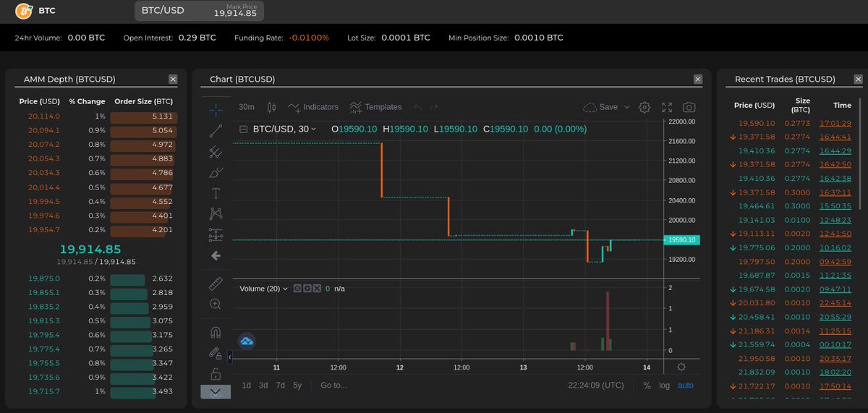Open the Save dropdown arrow

tap(626, 107)
